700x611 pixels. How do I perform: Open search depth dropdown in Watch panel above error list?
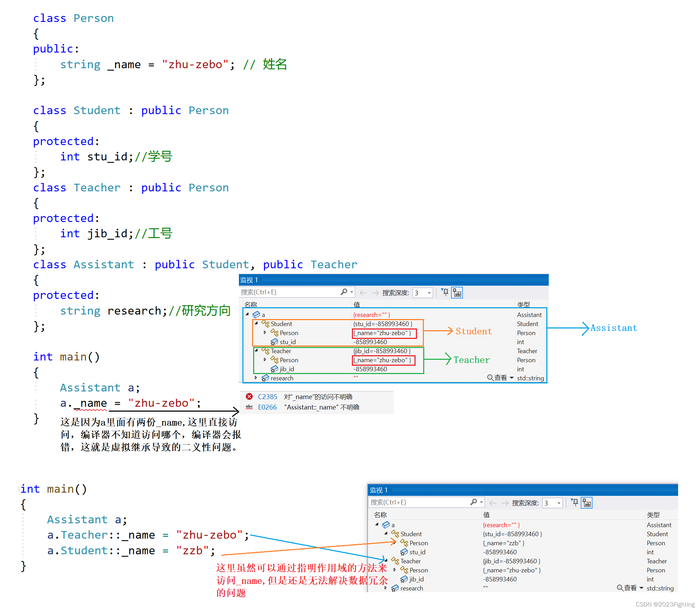[423, 293]
